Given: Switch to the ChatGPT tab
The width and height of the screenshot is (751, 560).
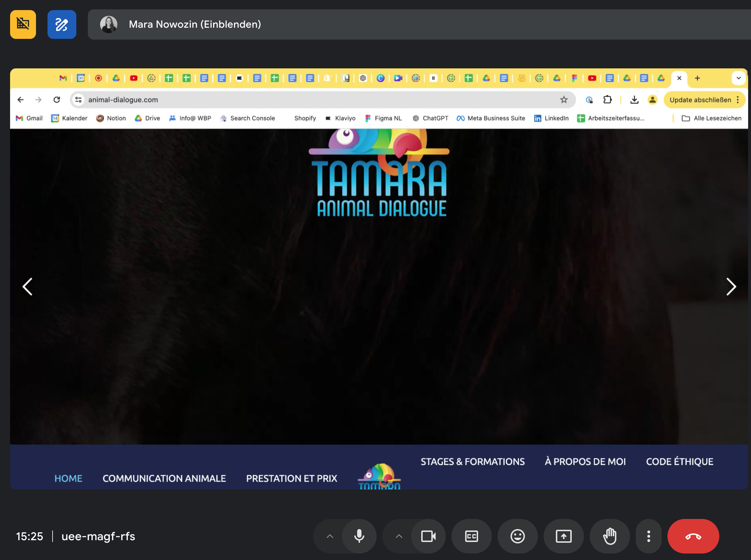Looking at the screenshot, I should coord(363,78).
